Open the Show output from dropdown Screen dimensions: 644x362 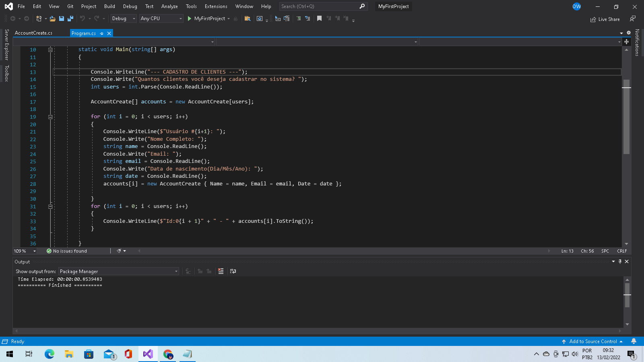pyautogui.click(x=176, y=271)
